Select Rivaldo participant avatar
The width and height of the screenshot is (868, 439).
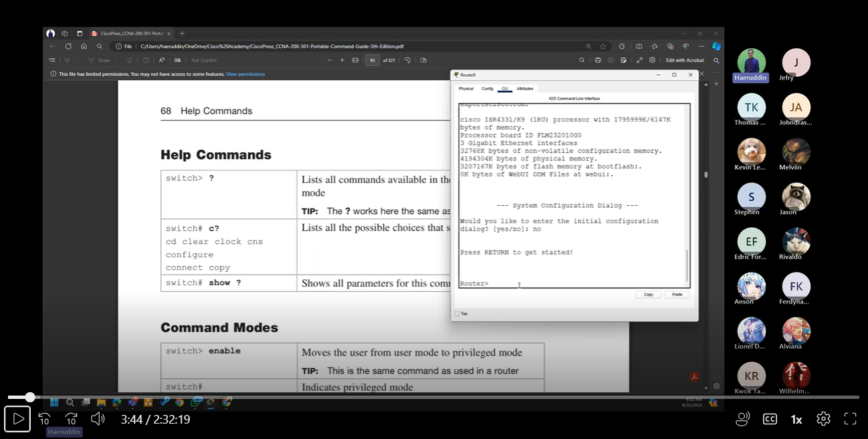[796, 241]
